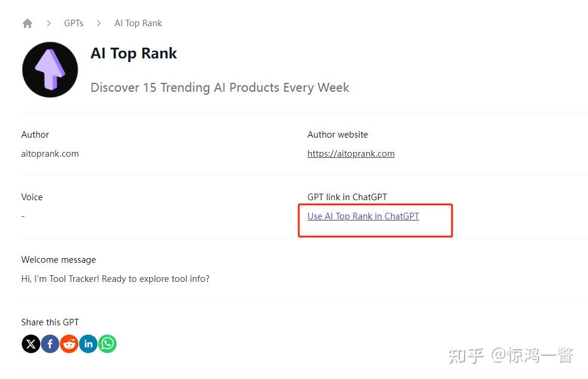Click the Author website label

click(x=338, y=134)
